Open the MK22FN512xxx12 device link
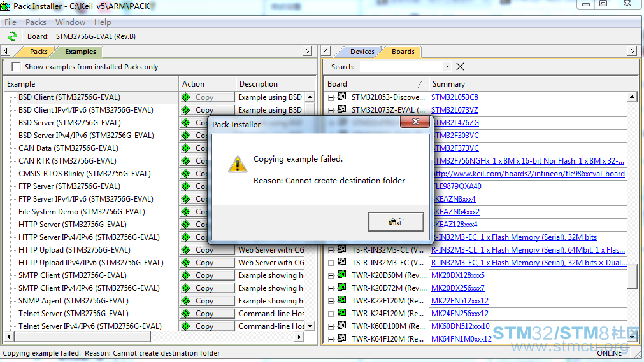 459,301
